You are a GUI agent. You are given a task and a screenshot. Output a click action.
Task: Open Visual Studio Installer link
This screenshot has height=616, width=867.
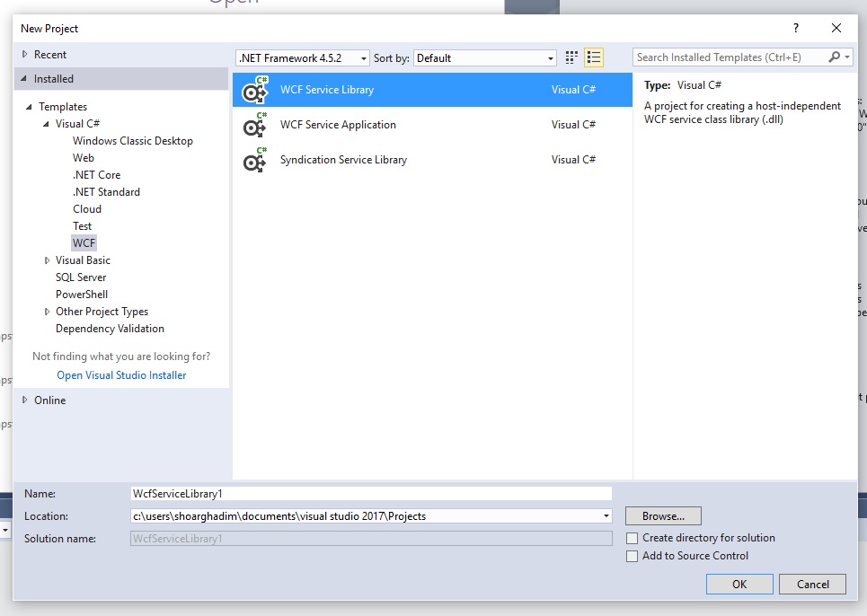coord(121,375)
